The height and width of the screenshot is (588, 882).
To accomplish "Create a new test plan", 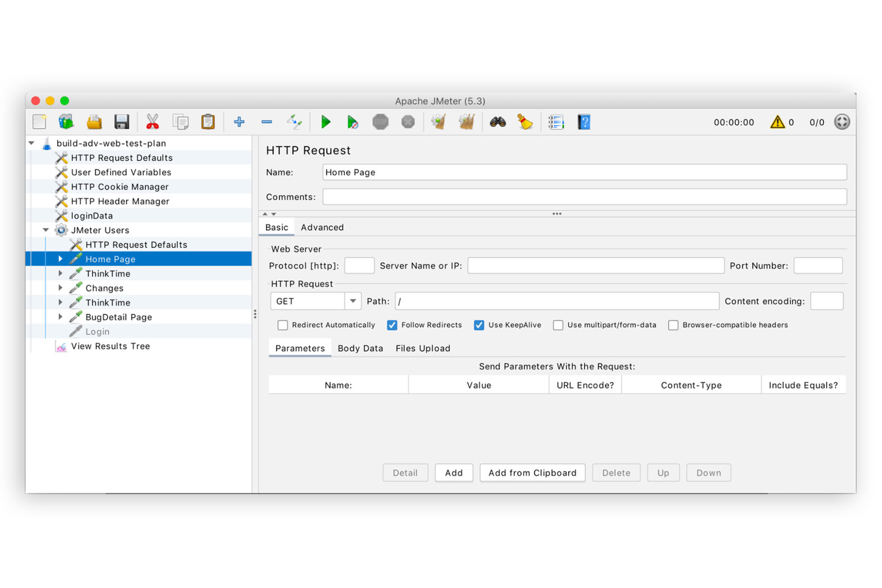I will [x=39, y=122].
